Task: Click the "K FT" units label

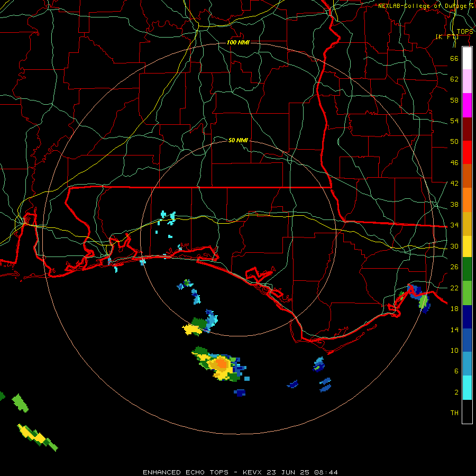Action: pos(447,37)
